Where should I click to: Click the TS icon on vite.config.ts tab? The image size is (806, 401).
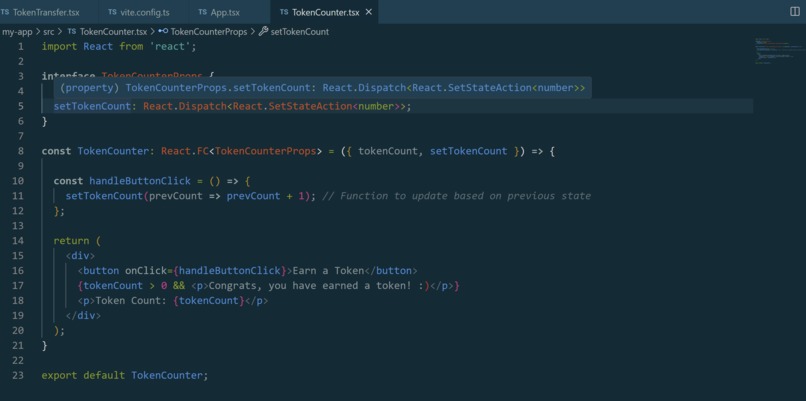tap(113, 12)
